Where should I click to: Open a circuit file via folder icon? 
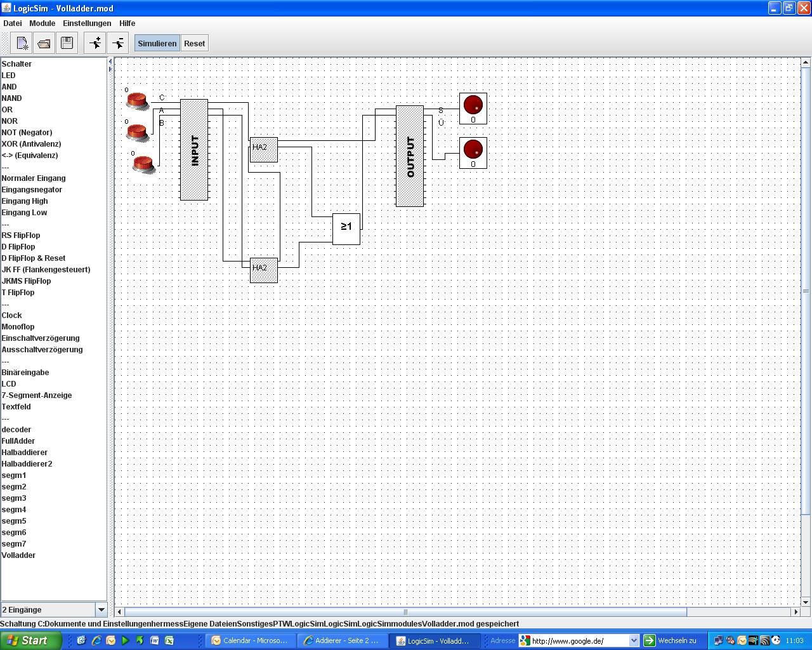44,43
